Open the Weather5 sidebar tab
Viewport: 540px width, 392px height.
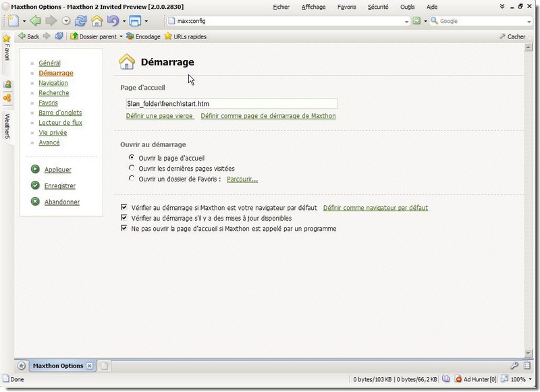pyautogui.click(x=7, y=126)
